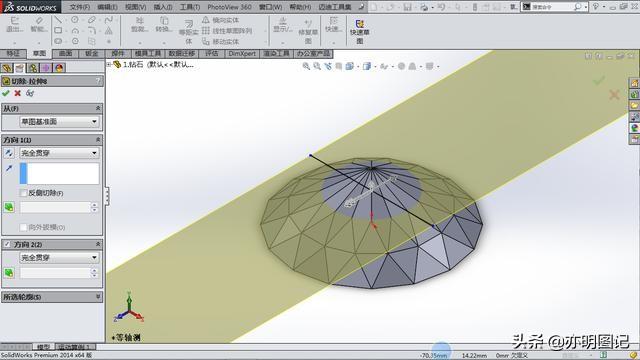Confirm the cut-extrude with green checkmark
640x360 pixels.
(x=6, y=93)
